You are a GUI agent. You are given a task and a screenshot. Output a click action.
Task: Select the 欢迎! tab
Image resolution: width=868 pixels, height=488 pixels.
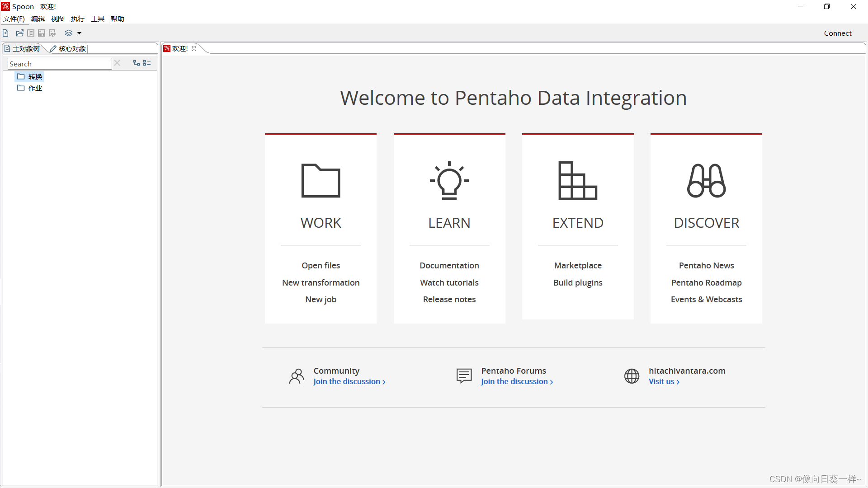(x=180, y=48)
